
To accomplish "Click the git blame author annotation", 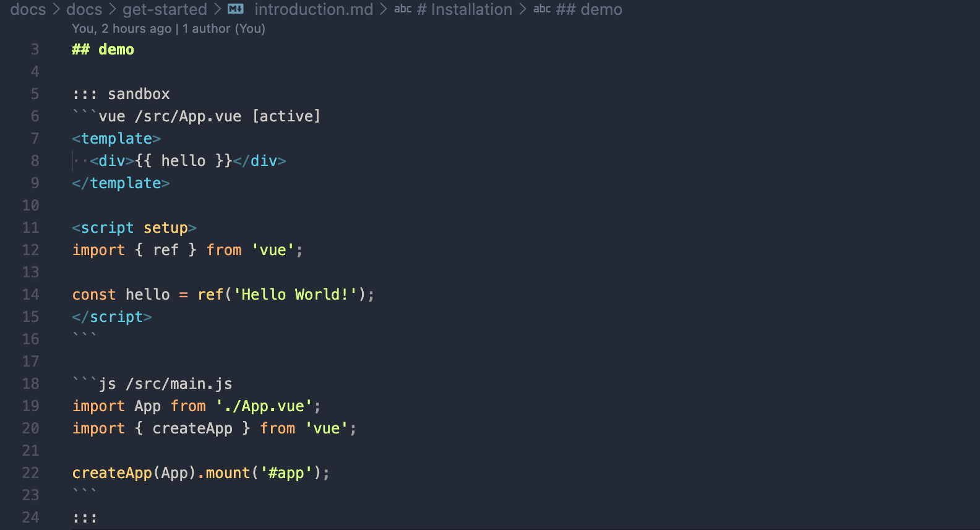I will point(168,28).
